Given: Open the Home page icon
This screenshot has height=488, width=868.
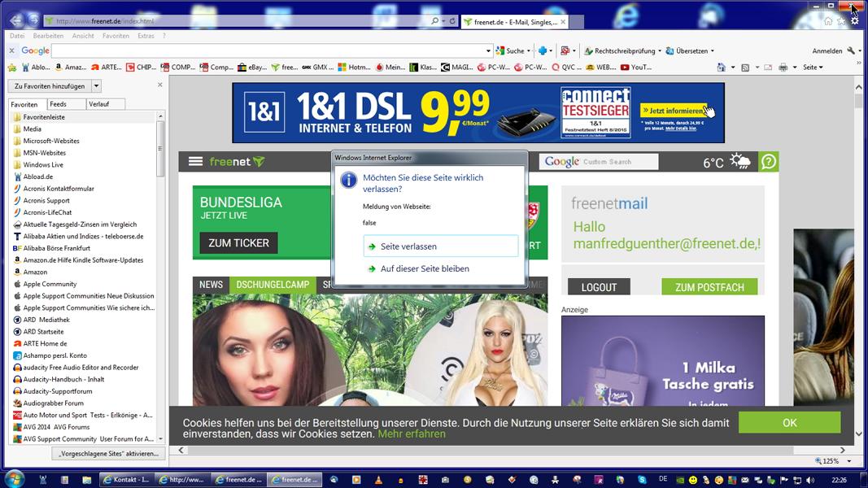Looking at the screenshot, I should pyautogui.click(x=828, y=21).
